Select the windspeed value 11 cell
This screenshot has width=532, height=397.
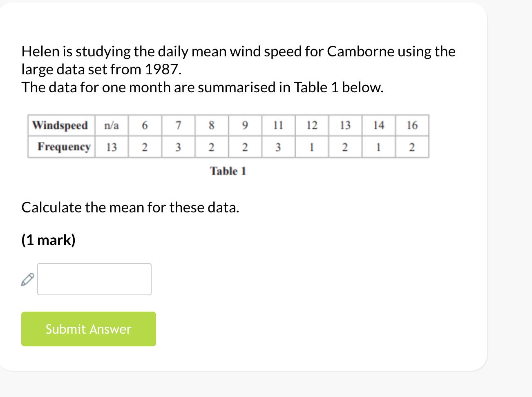point(278,125)
